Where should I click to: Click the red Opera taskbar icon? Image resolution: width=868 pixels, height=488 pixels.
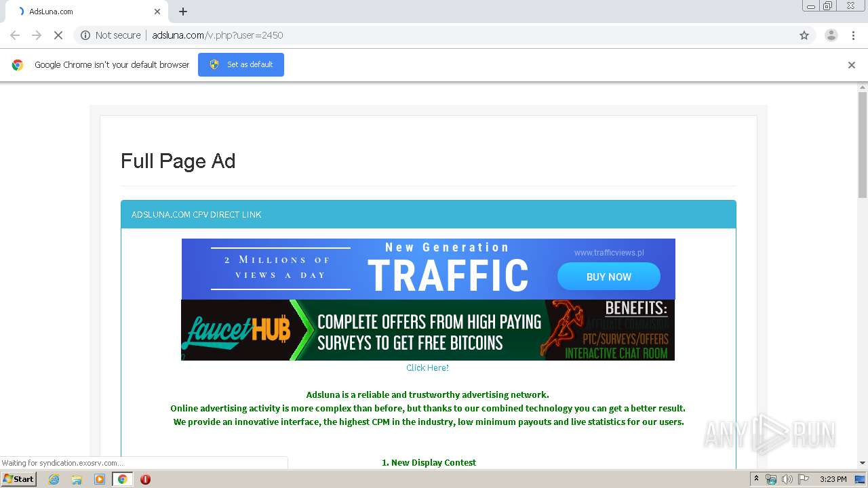pyautogui.click(x=145, y=479)
